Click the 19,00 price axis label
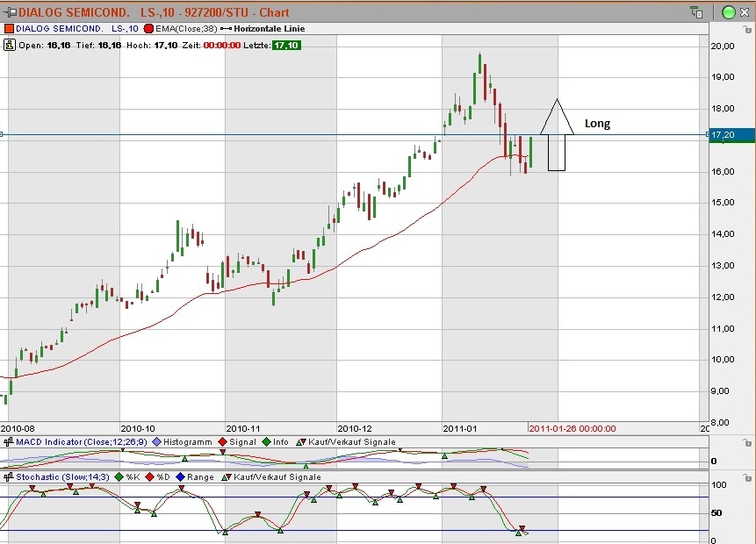 coord(723,77)
